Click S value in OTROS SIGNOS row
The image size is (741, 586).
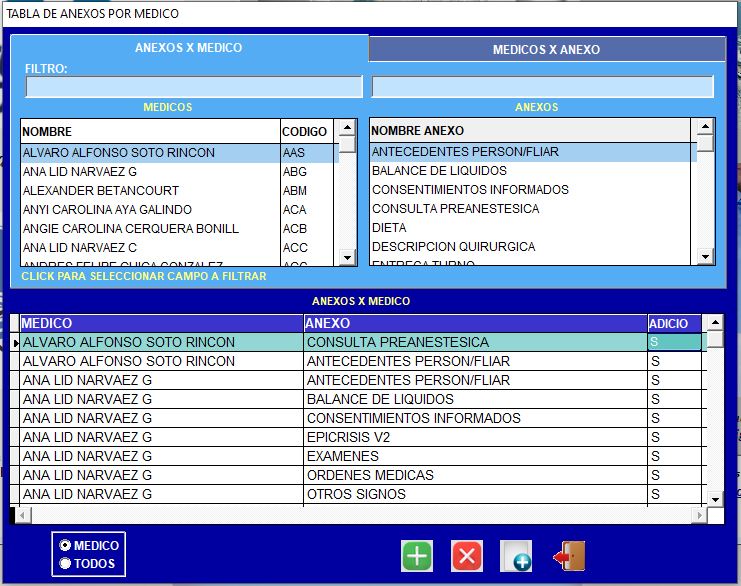pos(674,494)
